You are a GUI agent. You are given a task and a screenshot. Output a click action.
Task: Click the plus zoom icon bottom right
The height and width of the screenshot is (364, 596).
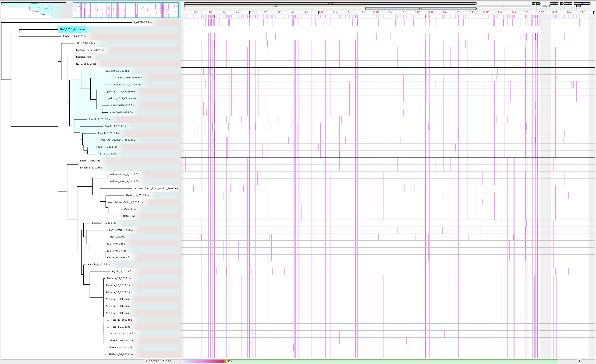pos(579,361)
